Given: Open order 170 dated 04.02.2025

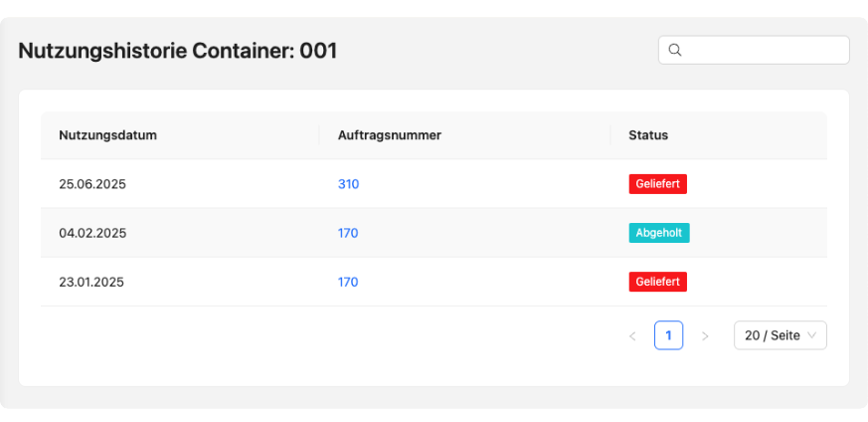Looking at the screenshot, I should coord(348,233).
